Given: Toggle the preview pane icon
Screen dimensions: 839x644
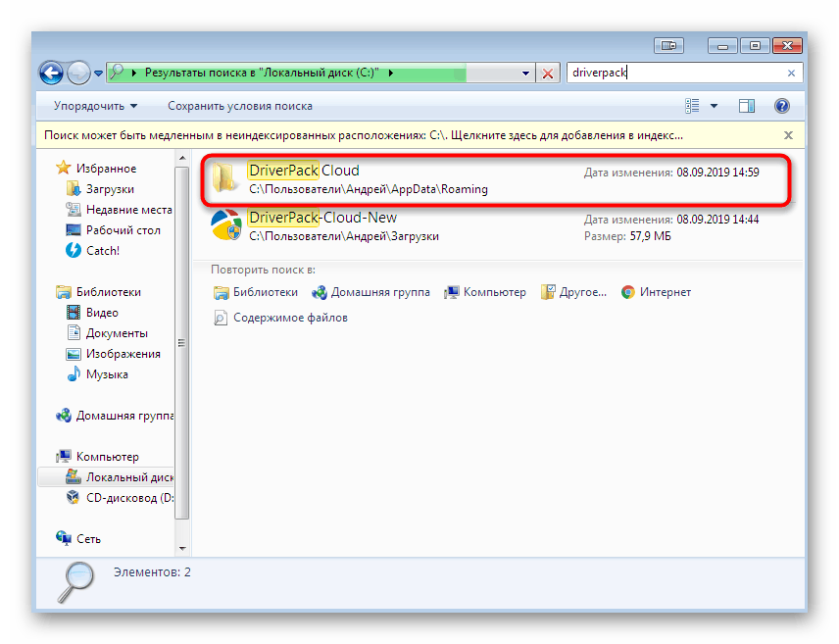Looking at the screenshot, I should tap(747, 106).
